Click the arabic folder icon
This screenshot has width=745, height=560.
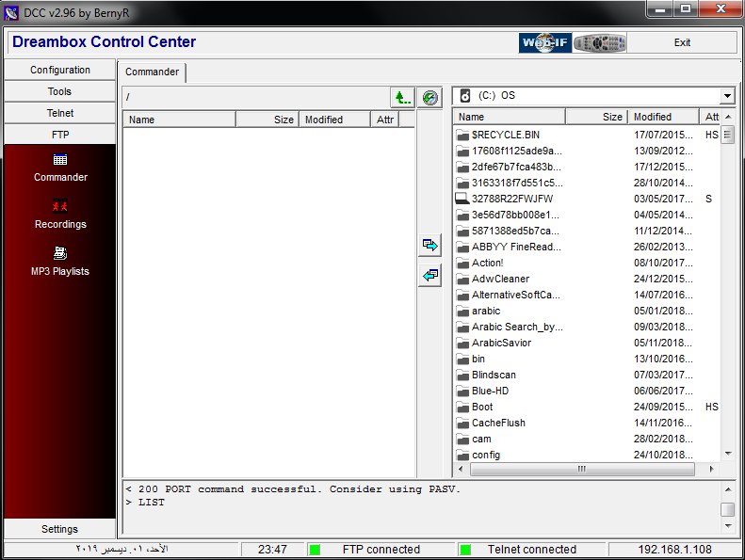pyautogui.click(x=462, y=312)
